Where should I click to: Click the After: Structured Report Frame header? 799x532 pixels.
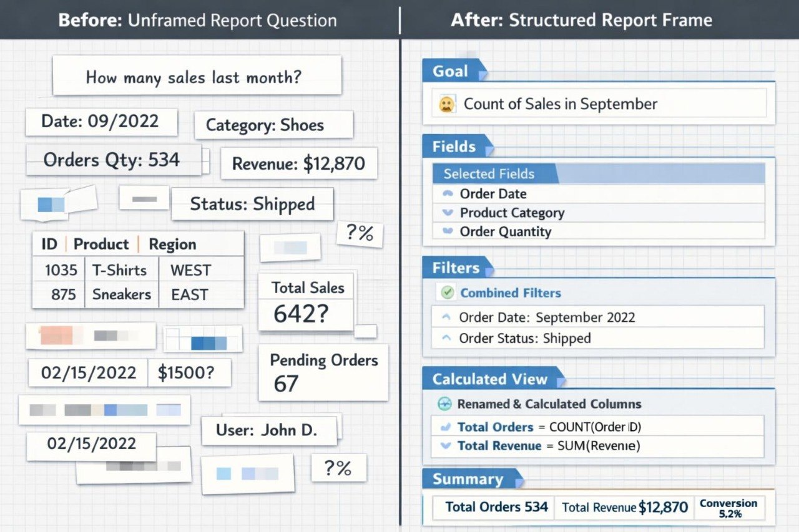click(581, 19)
